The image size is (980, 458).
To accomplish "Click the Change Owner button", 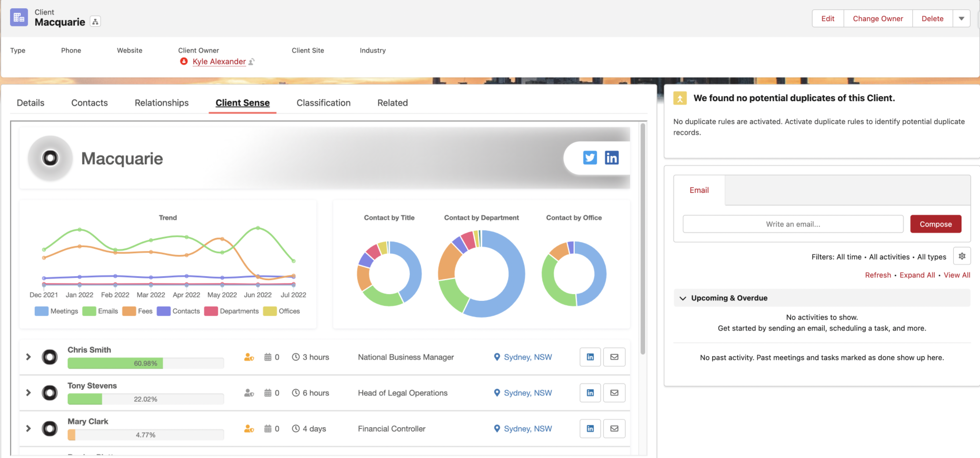I will tap(878, 18).
